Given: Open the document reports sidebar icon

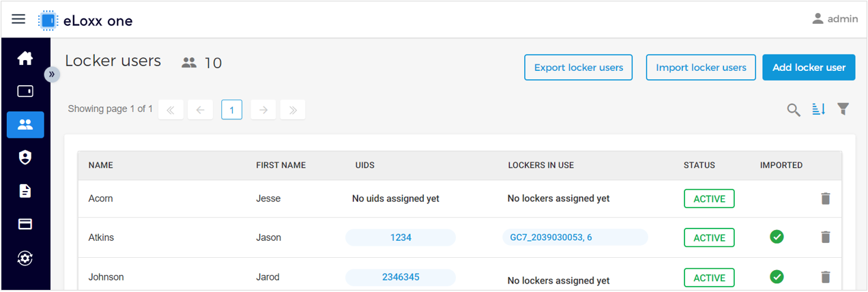Looking at the screenshot, I should click(25, 191).
